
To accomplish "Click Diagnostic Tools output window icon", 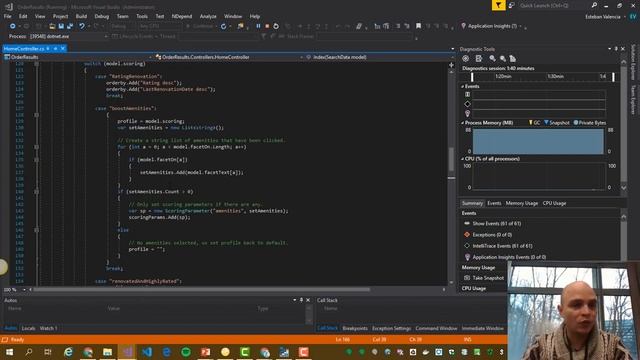I will coord(478,58).
